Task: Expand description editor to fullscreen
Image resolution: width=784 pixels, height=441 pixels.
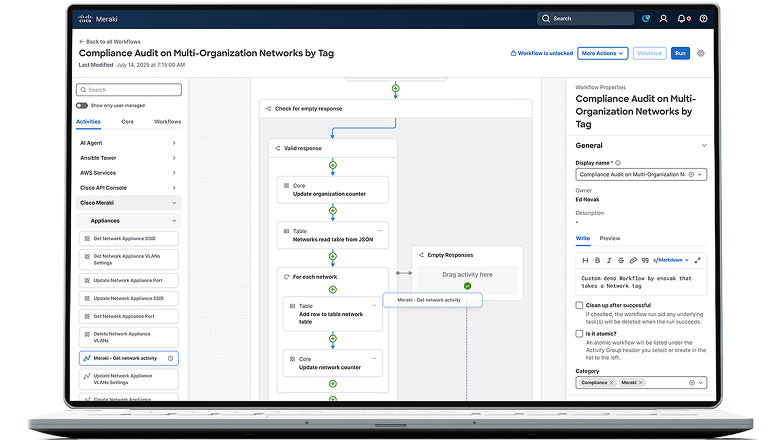Action: (x=698, y=259)
